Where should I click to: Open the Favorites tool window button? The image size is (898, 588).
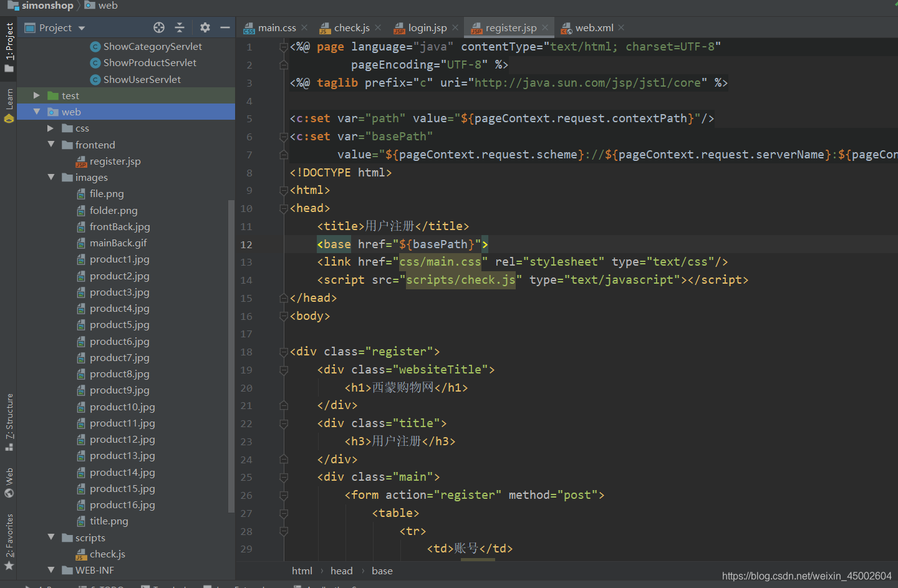(x=9, y=541)
